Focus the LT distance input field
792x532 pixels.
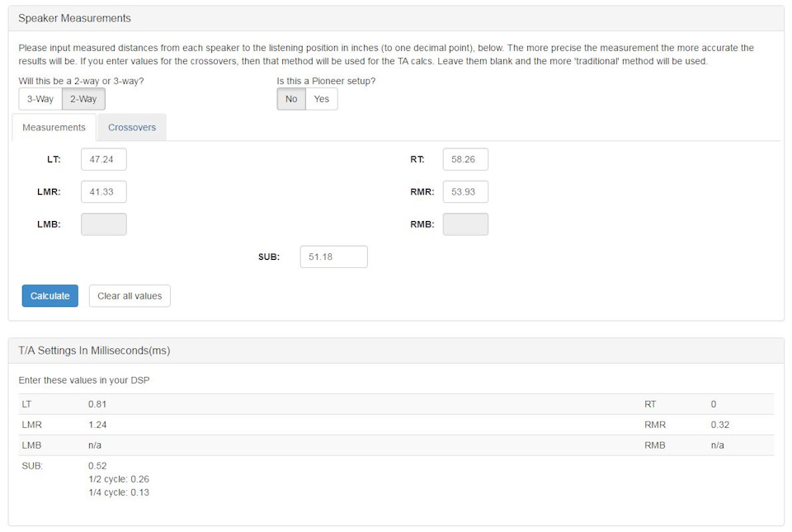click(x=104, y=159)
